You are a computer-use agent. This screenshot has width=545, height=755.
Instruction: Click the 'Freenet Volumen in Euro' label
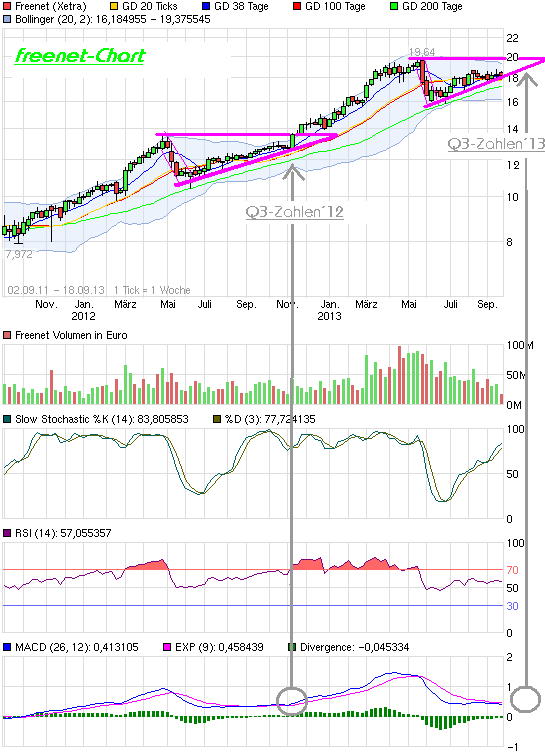click(x=71, y=335)
